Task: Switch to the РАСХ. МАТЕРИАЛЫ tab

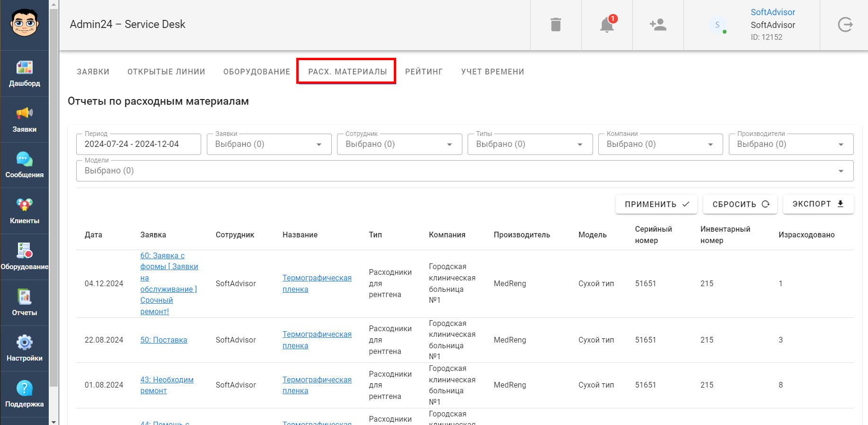Action: [x=347, y=72]
